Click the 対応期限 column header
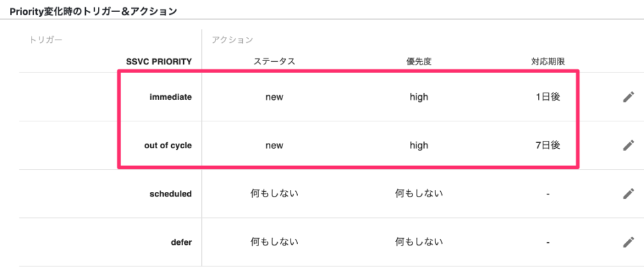Viewport: 644px width, 269px height. click(x=548, y=62)
